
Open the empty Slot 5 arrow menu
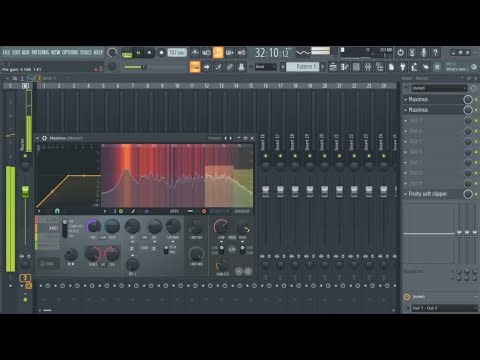[x=406, y=141]
